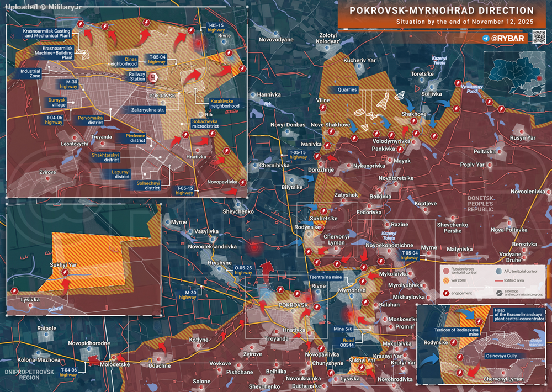Click the Quarries label

click(345, 89)
